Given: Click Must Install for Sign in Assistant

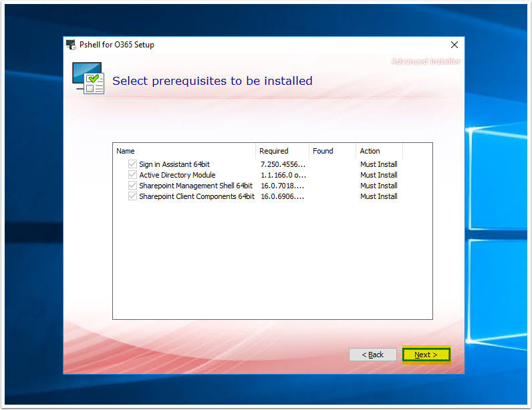Looking at the screenshot, I should point(379,164).
